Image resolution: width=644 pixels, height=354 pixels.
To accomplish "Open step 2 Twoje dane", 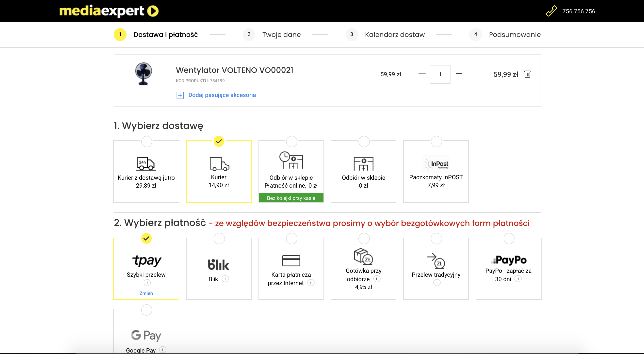I will click(x=281, y=34).
